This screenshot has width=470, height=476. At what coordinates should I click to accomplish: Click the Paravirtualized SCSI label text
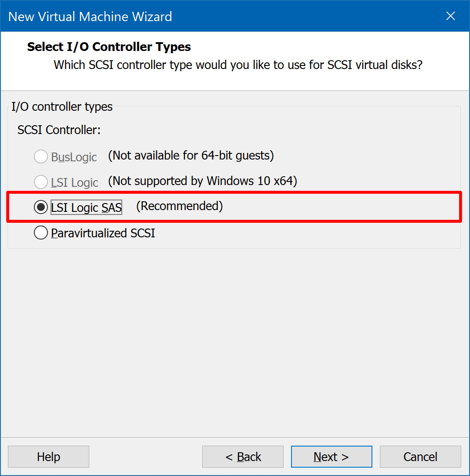point(103,233)
